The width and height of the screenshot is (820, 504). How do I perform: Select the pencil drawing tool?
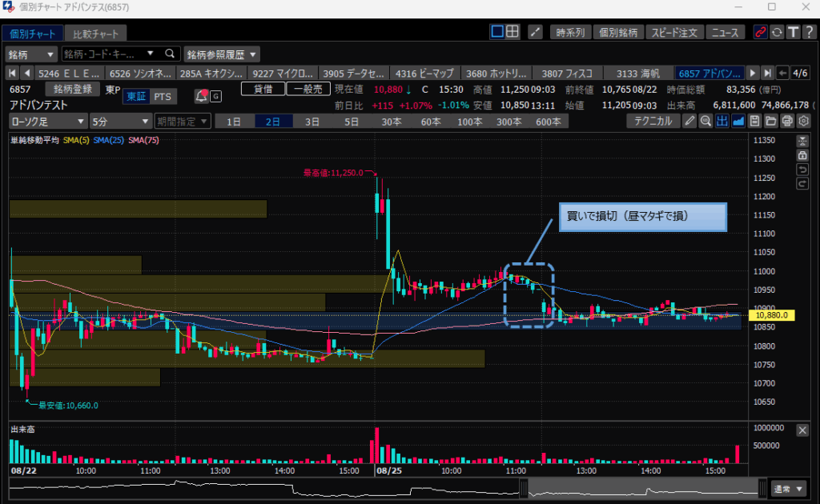pos(689,122)
